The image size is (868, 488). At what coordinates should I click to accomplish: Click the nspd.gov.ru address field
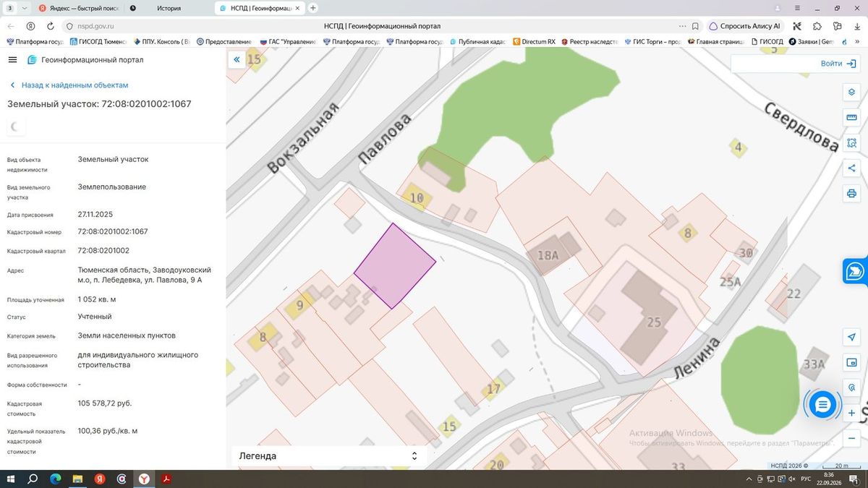96,26
